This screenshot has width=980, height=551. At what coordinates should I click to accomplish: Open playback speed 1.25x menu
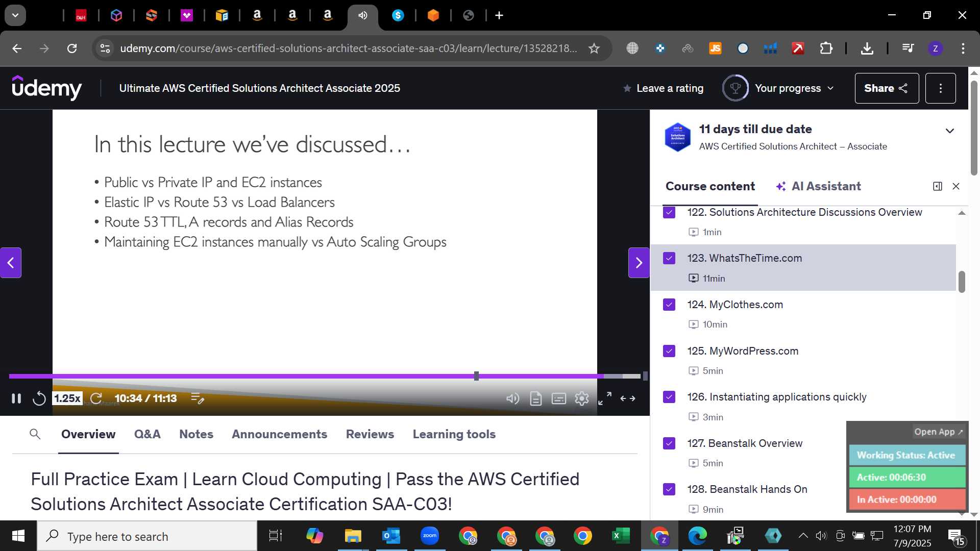pyautogui.click(x=67, y=398)
